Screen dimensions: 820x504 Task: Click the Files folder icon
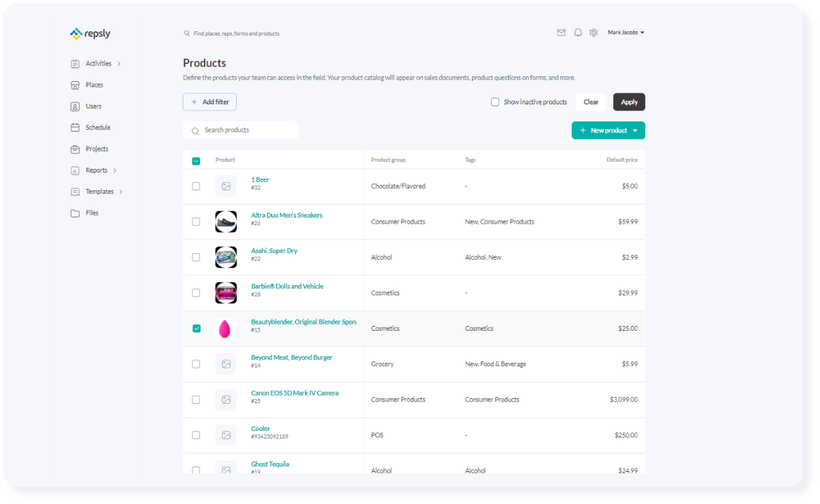(75, 213)
